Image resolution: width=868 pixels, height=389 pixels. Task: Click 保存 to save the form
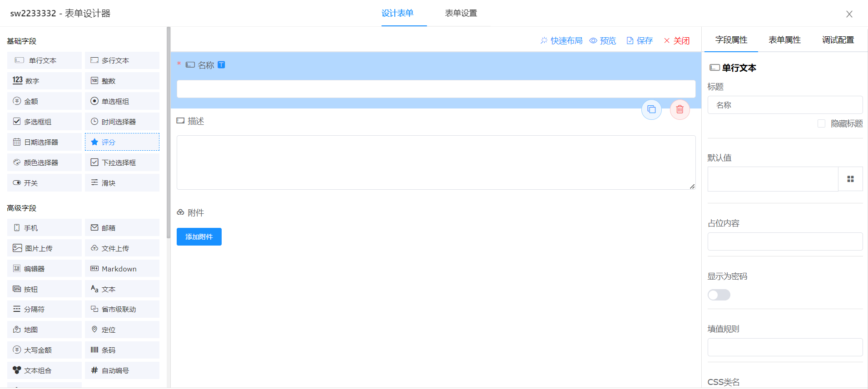640,40
